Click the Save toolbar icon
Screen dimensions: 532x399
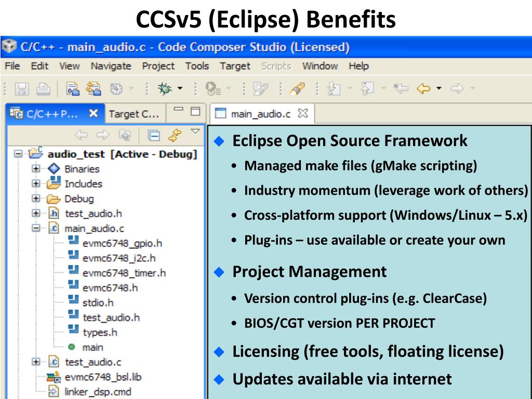pos(22,89)
